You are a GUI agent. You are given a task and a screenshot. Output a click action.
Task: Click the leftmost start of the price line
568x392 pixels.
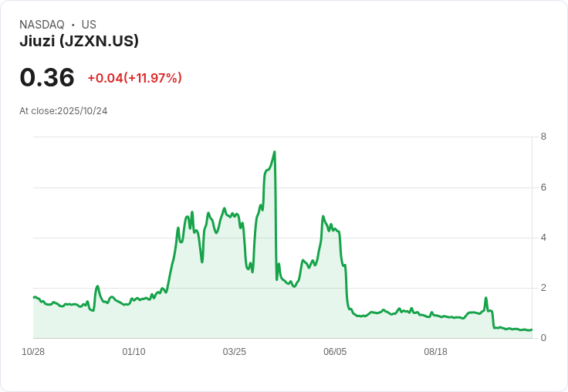[x=34, y=297]
